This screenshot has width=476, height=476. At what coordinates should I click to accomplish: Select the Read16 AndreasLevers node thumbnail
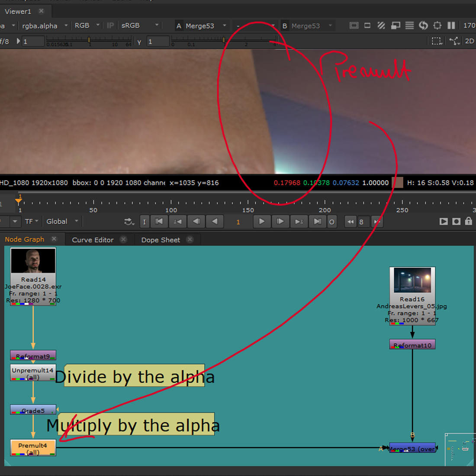pos(412,280)
